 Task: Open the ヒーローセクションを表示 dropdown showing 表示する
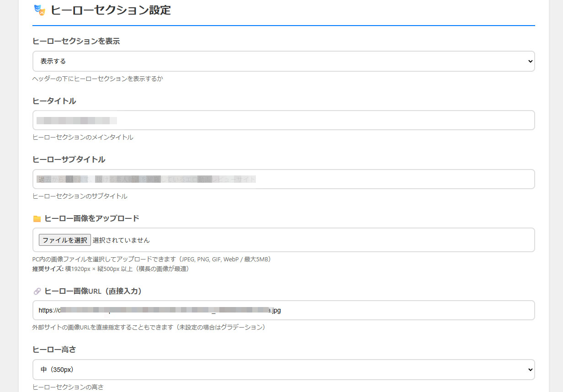(283, 61)
